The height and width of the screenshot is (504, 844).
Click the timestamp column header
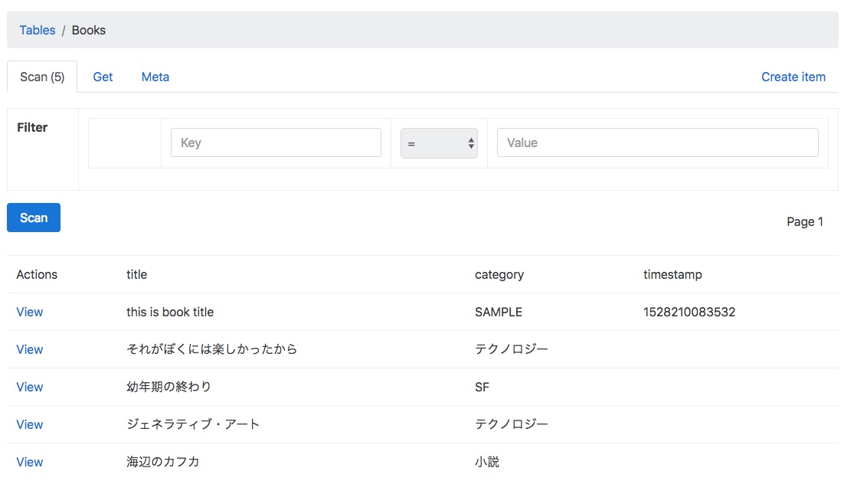pos(672,274)
